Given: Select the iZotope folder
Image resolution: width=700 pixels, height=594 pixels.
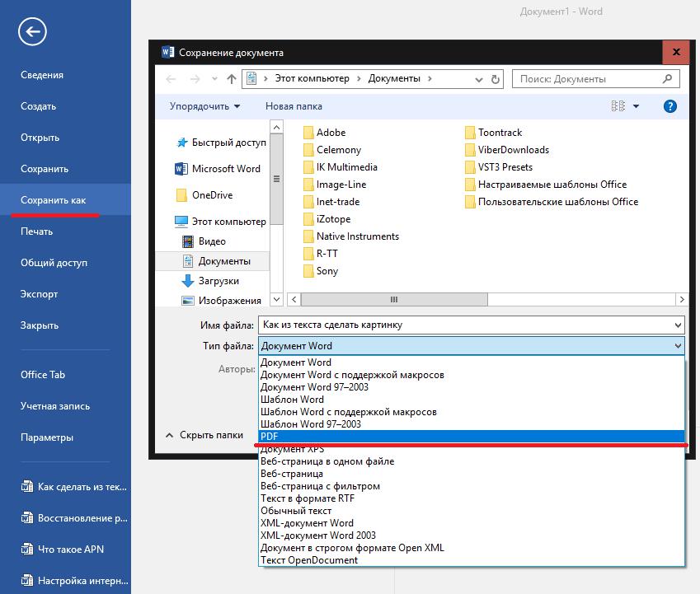Looking at the screenshot, I should coord(327,219).
